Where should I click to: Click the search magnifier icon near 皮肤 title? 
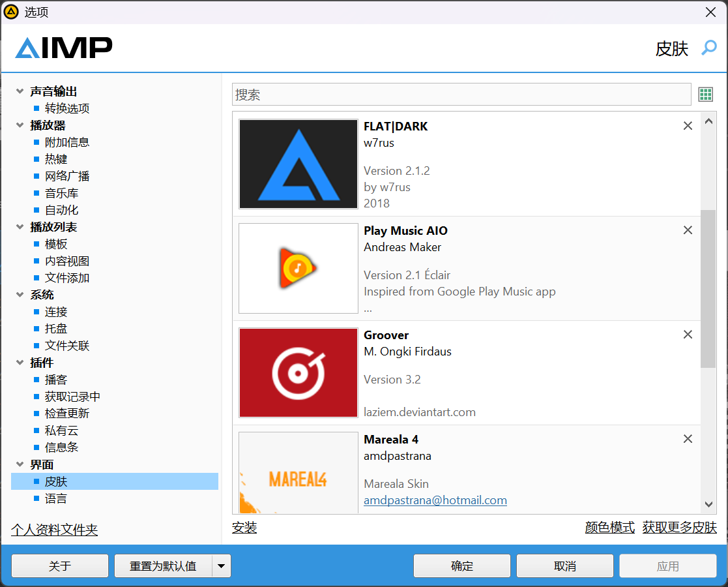[x=708, y=48]
